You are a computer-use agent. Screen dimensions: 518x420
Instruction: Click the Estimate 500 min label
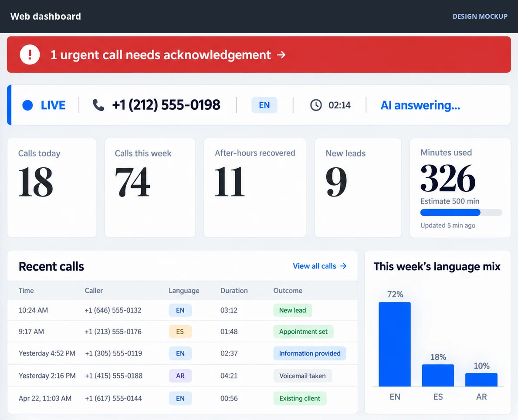[x=450, y=201]
